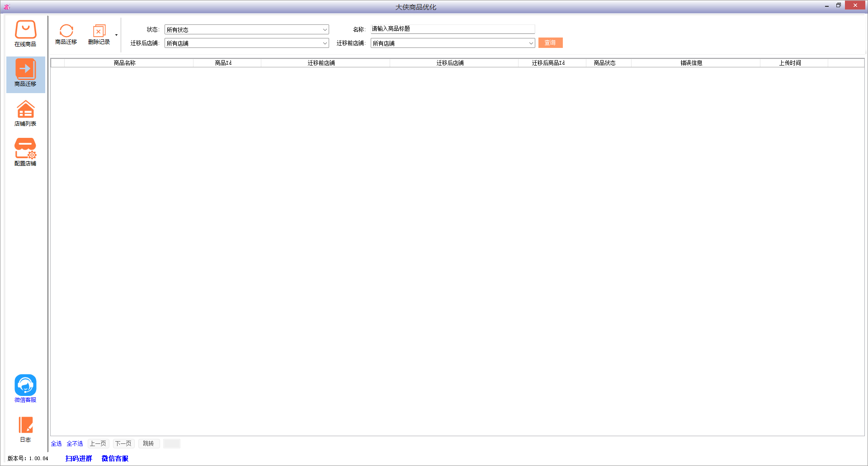Open the 店铺列表 sidebar section
The width and height of the screenshot is (868, 466).
pos(25,113)
